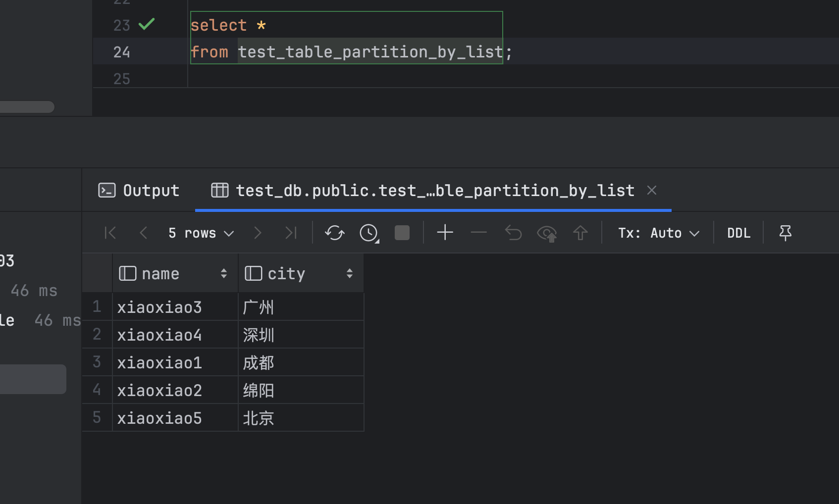839x504 pixels.
Task: Go to next page of results
Action: click(257, 233)
